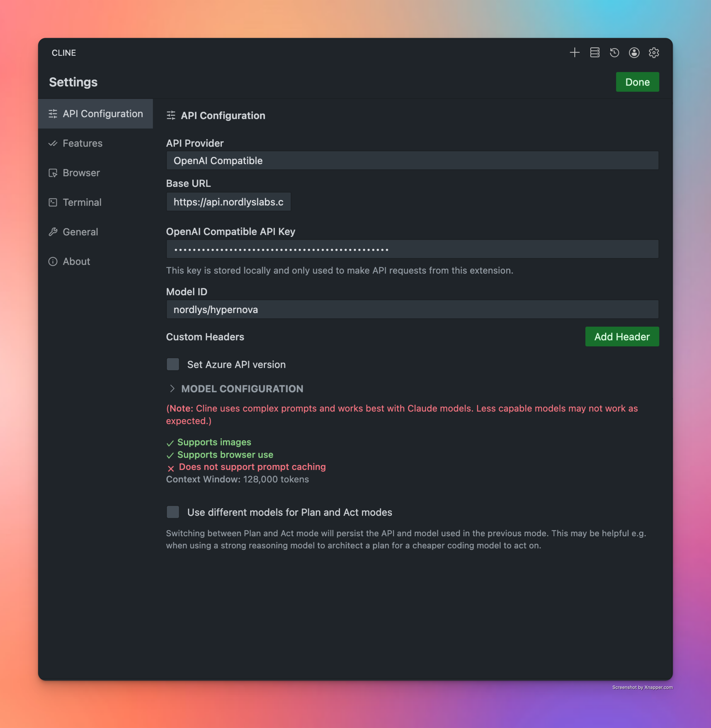
Task: Click the Add Header button
Action: coord(622,337)
